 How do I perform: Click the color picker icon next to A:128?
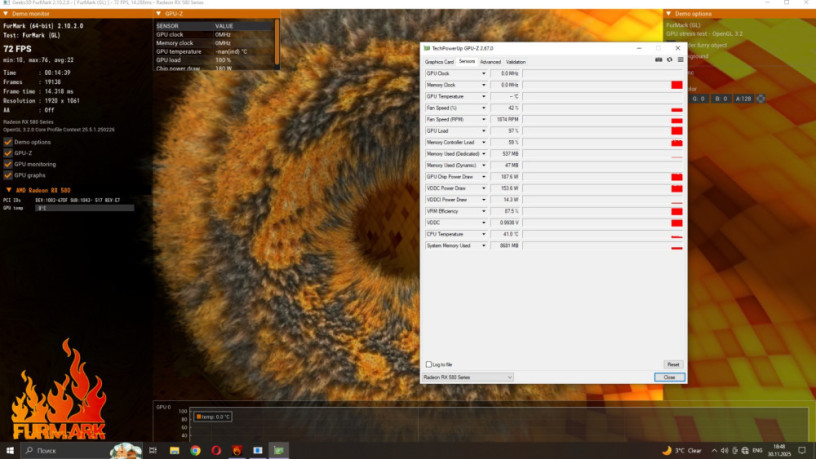point(761,98)
